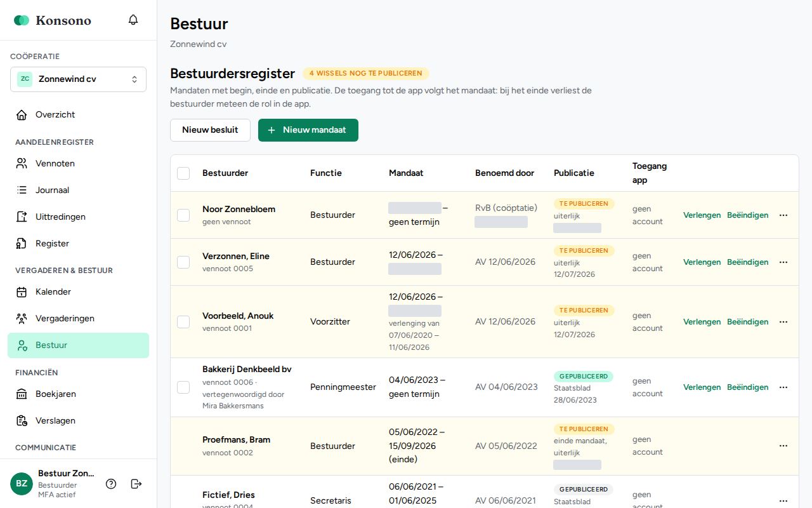The height and width of the screenshot is (508, 812).
Task: Open more options for Bakkerij Denkbeeld bv
Action: (x=783, y=387)
